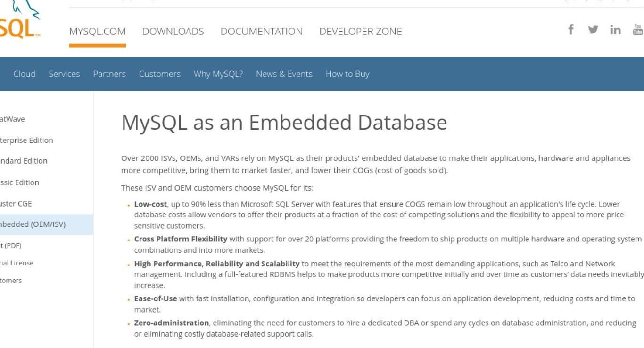This screenshot has width=644, height=348.
Task: Open the Customers sidebar sub-link
Action: pyautogui.click(x=10, y=280)
